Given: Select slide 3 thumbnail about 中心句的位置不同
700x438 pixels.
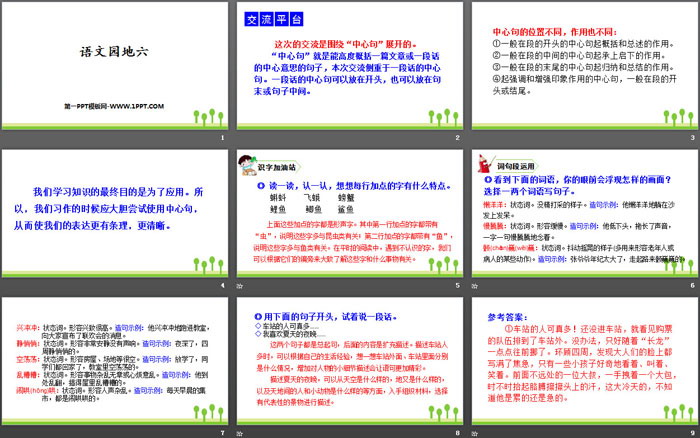Looking at the screenshot, I should pyautogui.click(x=585, y=66).
